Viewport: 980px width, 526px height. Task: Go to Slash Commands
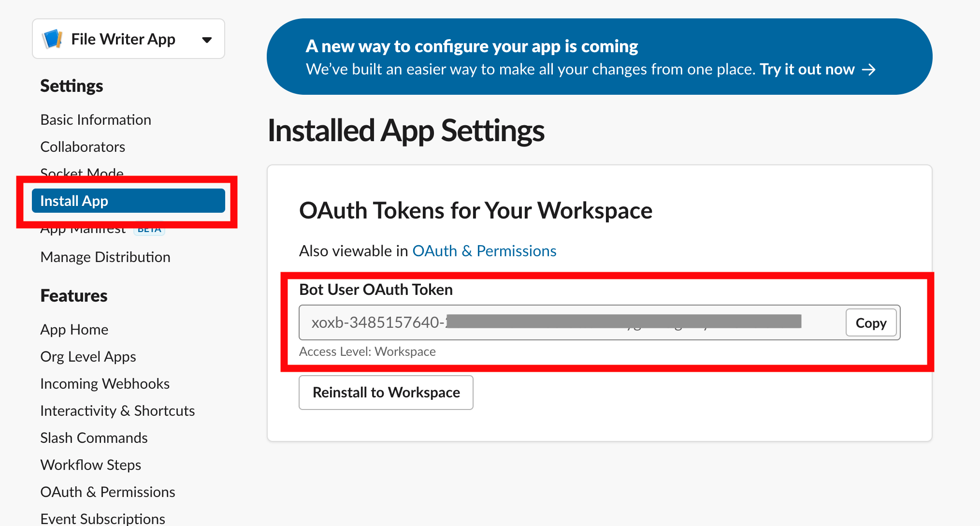94,438
